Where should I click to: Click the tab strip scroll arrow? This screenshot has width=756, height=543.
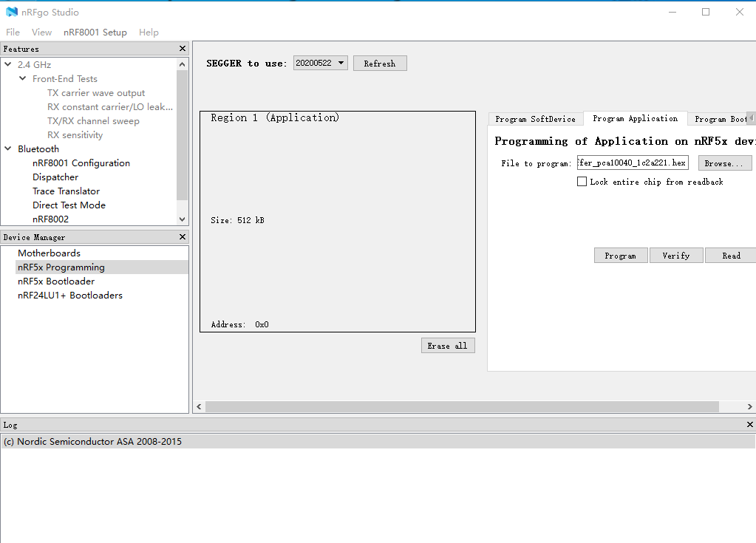pos(751,118)
